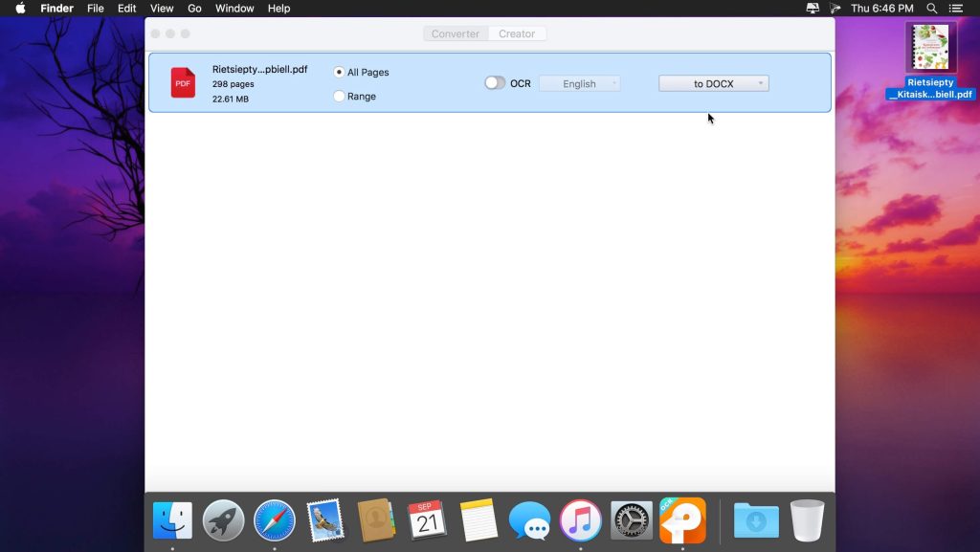Open Launchpad rocket icon in Dock
The height and width of the screenshot is (552, 980).
224,520
